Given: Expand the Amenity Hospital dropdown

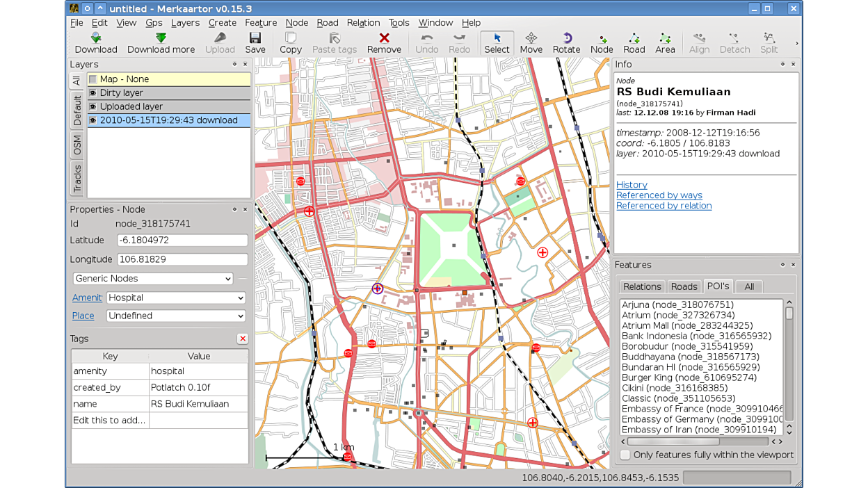Looking at the screenshot, I should pos(176,298).
